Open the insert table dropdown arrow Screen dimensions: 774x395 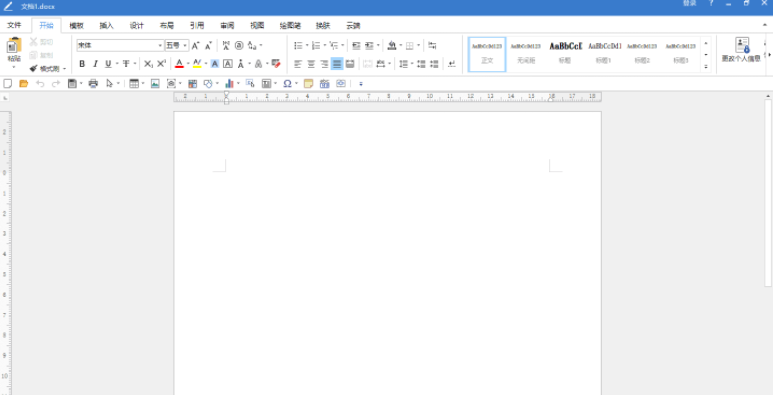click(x=143, y=84)
